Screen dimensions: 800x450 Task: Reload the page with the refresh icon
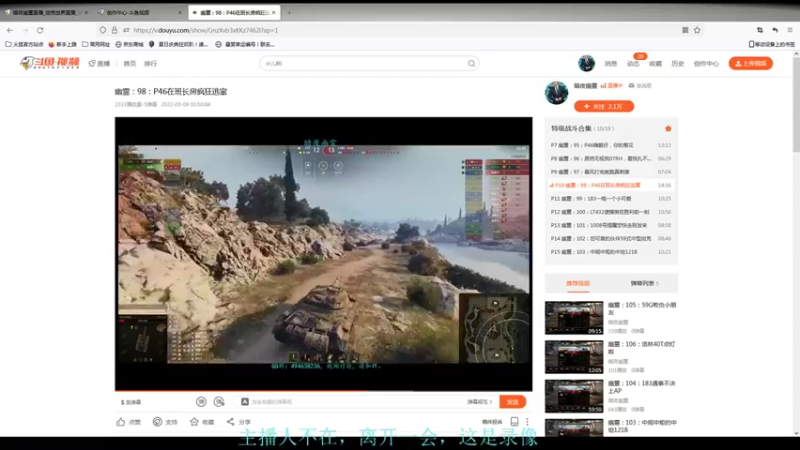pyautogui.click(x=40, y=30)
